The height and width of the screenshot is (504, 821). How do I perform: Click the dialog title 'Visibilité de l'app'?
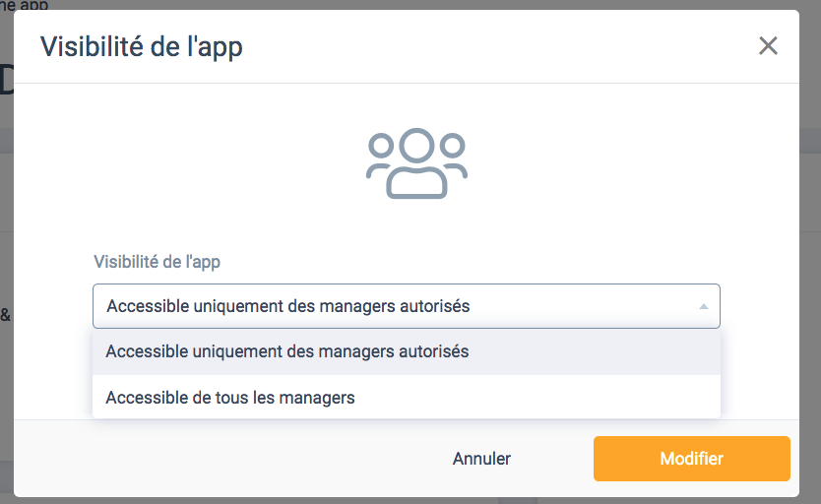pos(142,46)
